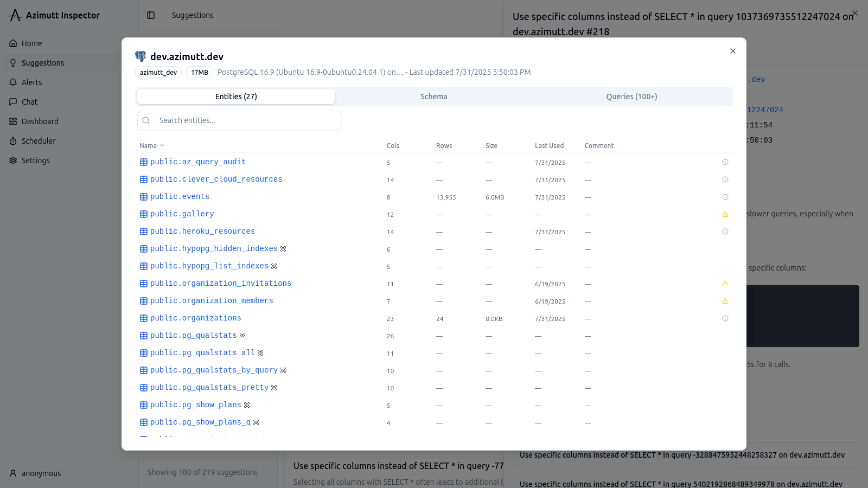Image resolution: width=868 pixels, height=488 pixels.
Task: Click info icon for public.az_query_audit
Action: pos(725,162)
